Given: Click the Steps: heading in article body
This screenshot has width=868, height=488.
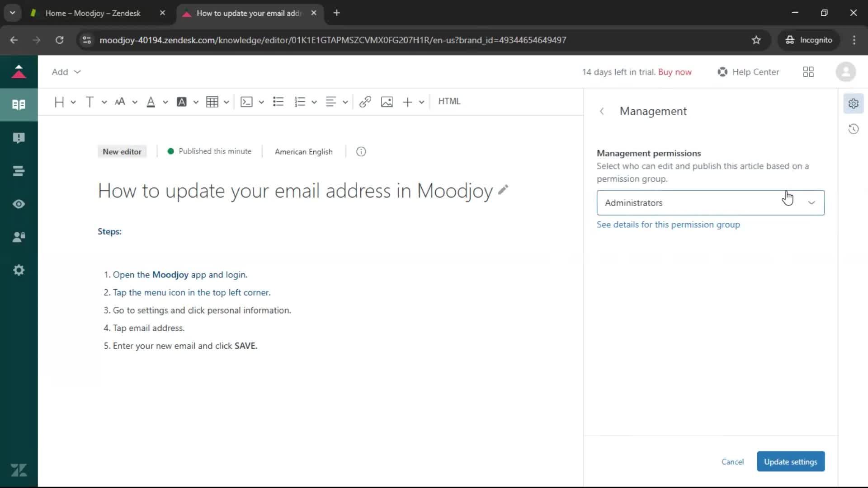Looking at the screenshot, I should click(x=109, y=231).
